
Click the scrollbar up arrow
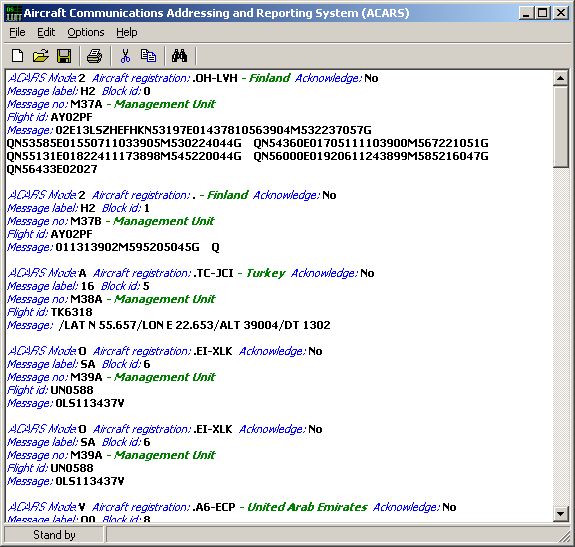[x=560, y=78]
